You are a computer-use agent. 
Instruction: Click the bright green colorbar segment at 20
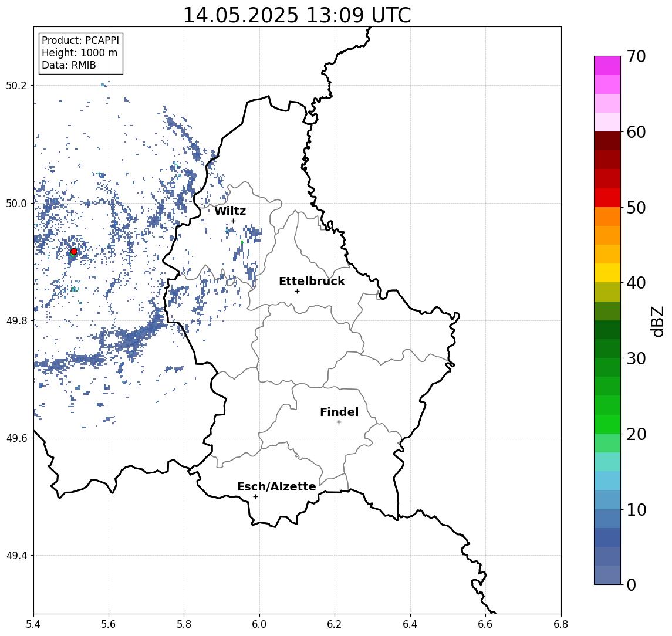(x=607, y=424)
